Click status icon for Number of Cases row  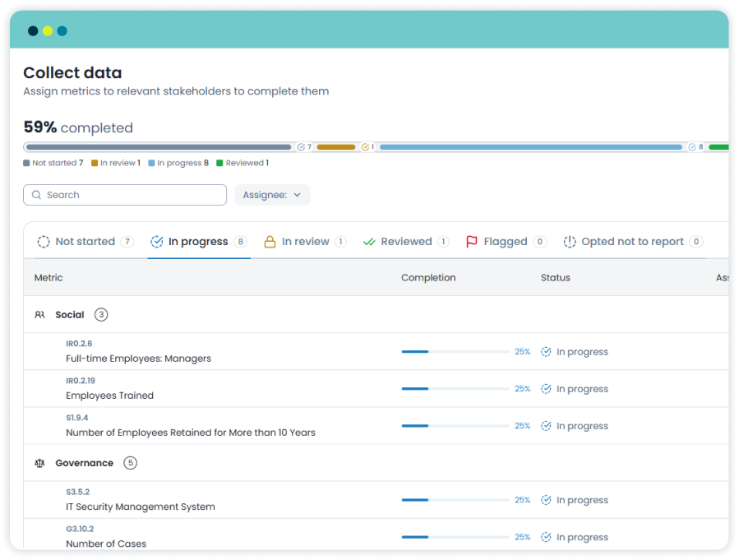coord(546,537)
